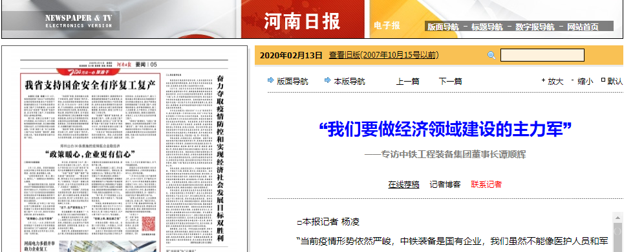
Task: Open 标题导航 in top banner
Action: coord(487,27)
